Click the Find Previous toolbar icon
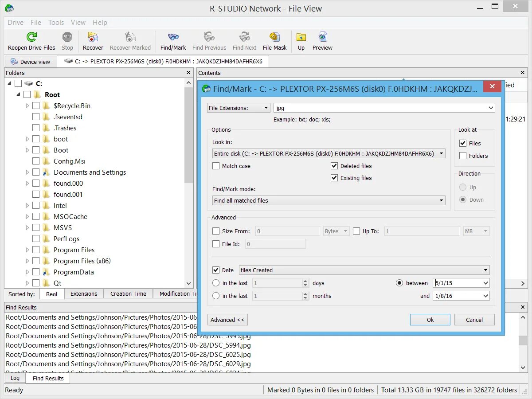Viewport: 532px width, 399px height. (x=209, y=37)
